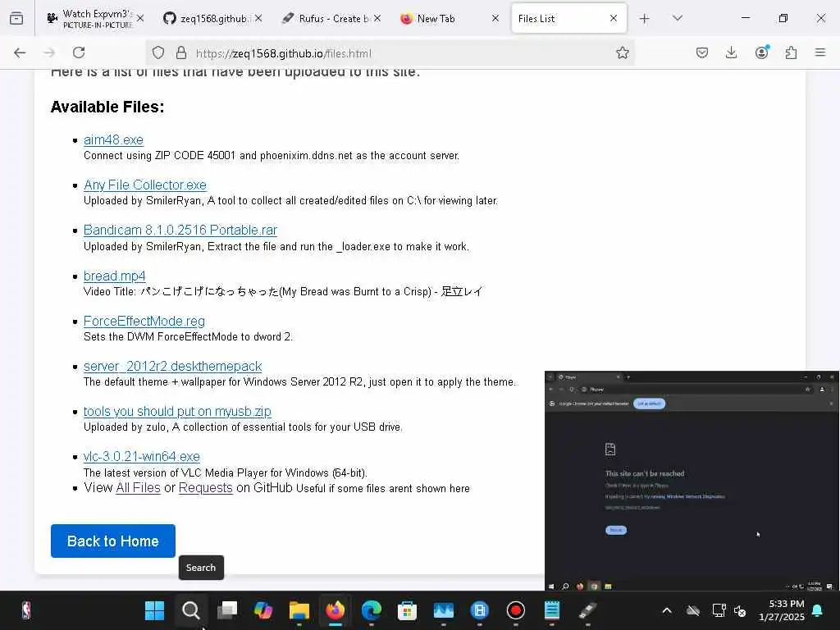840x630 pixels.
Task: Open a new browser tab
Action: [645, 19]
